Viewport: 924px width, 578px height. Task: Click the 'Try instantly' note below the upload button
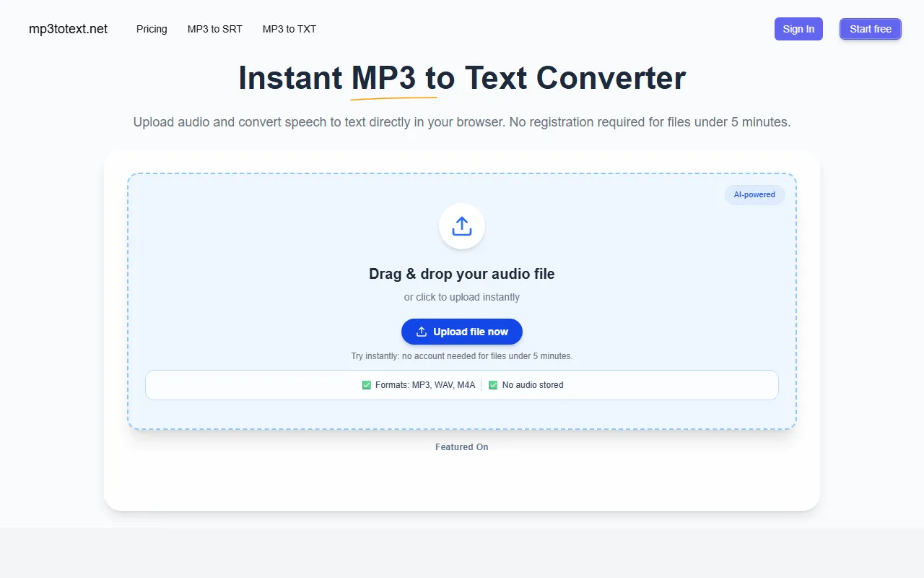[462, 356]
